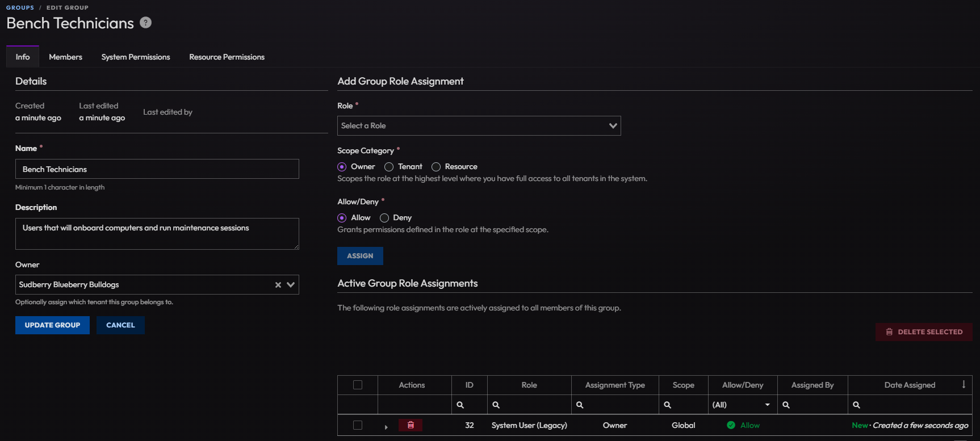This screenshot has height=441, width=980.
Task: Click the sort arrow on Date Assigned
Action: click(x=964, y=384)
